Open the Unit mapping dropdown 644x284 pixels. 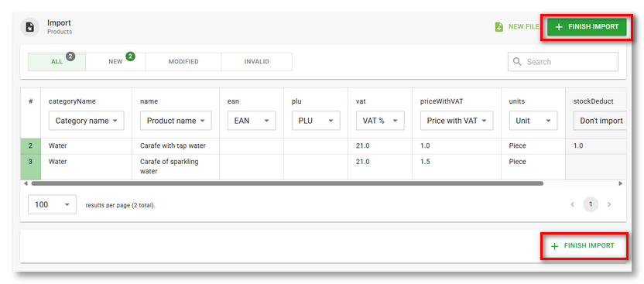[x=533, y=121]
